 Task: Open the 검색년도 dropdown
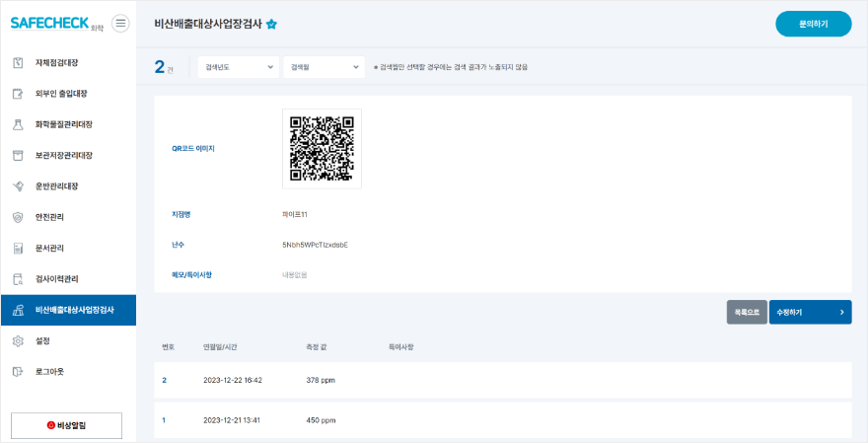coord(239,67)
